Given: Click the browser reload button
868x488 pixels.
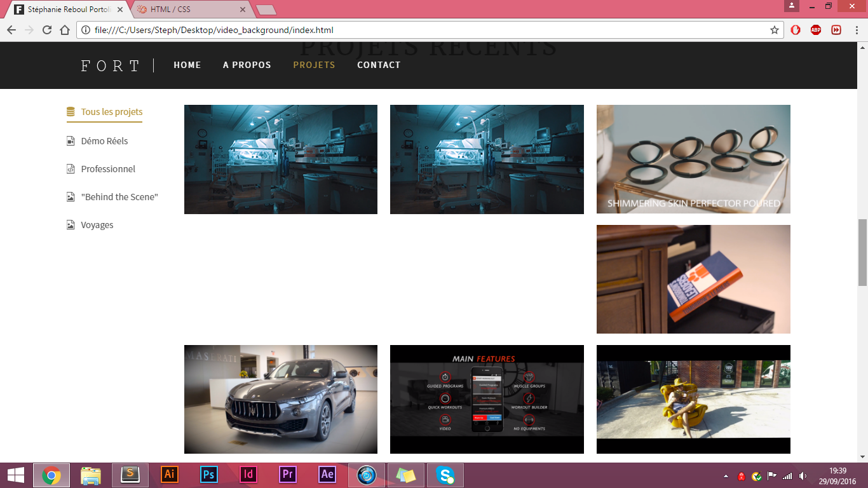Looking at the screenshot, I should (x=47, y=30).
